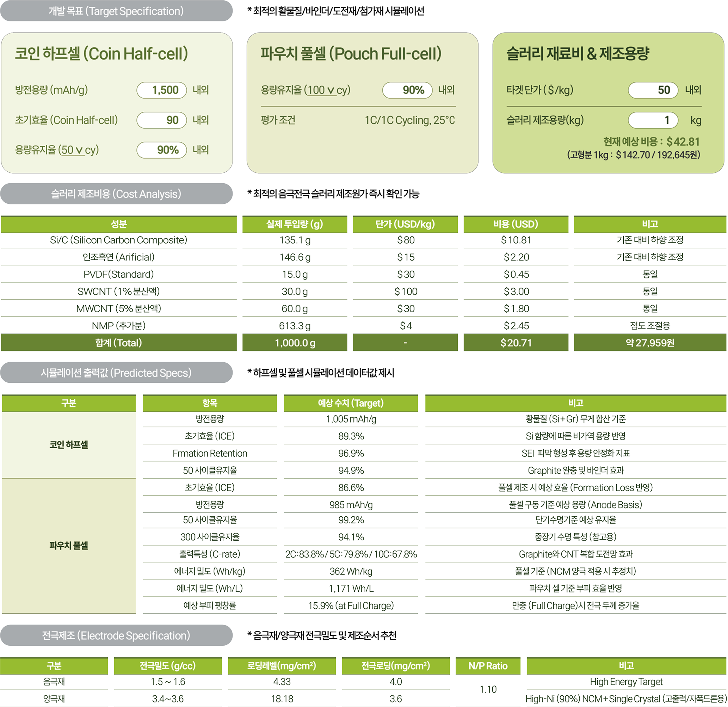Select the Electrode Specification section header

pyautogui.click(x=116, y=635)
